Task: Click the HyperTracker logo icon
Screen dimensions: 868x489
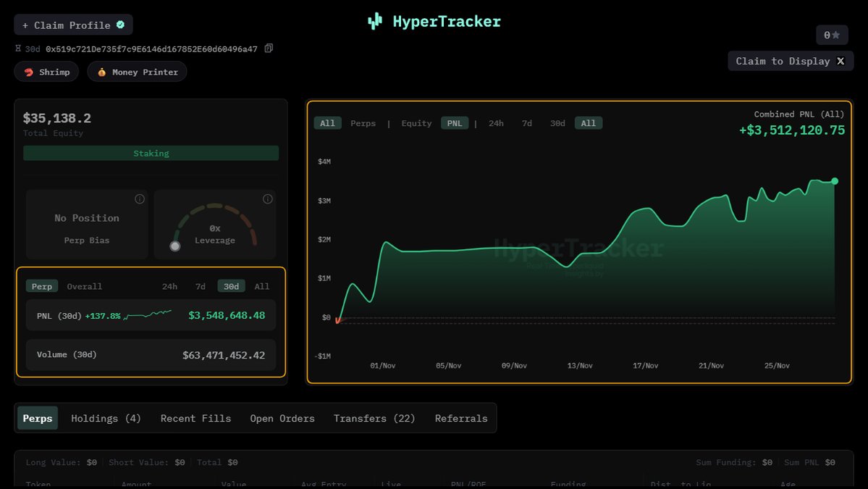Action: click(374, 22)
